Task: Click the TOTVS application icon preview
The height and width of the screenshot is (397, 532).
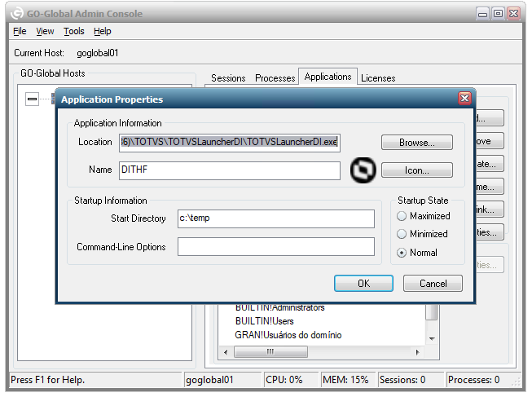Action: (x=363, y=170)
